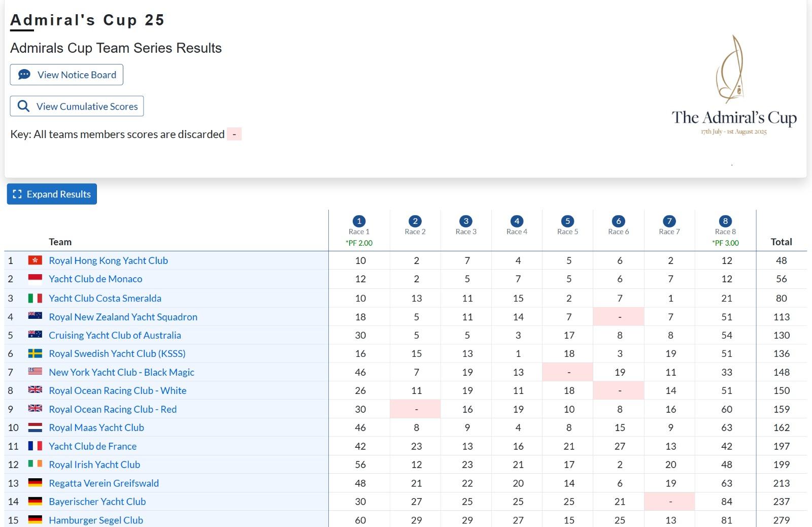Screen dimensions: 812x527
Task: Click the Swedish flag icon
Action: tap(35, 353)
